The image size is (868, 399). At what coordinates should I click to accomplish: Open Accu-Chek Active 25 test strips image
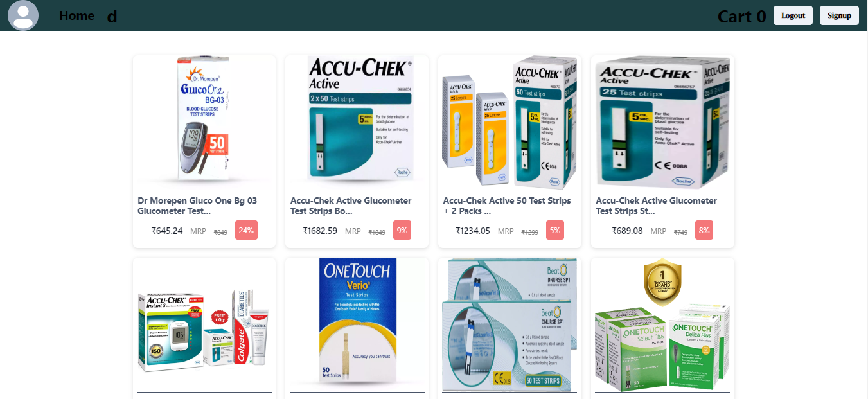click(x=663, y=122)
